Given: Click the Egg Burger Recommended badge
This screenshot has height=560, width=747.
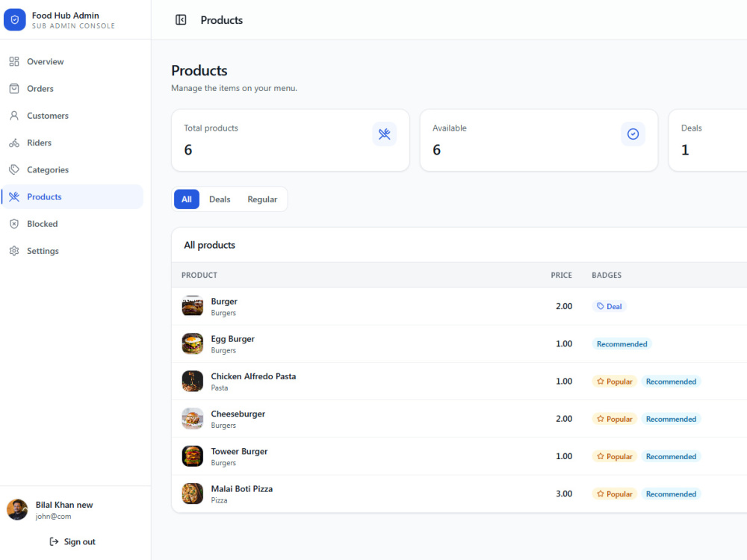Looking at the screenshot, I should [622, 343].
